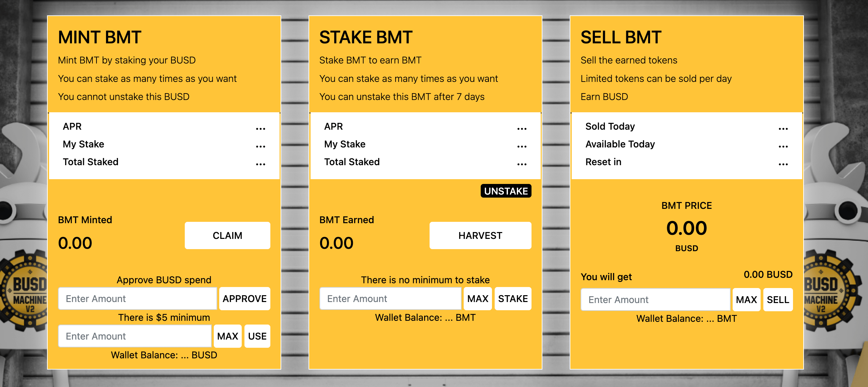Click the APR row in Stake BMT

coord(425,127)
